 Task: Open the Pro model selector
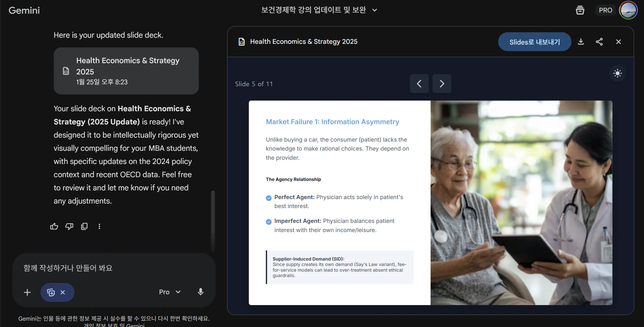pyautogui.click(x=170, y=292)
